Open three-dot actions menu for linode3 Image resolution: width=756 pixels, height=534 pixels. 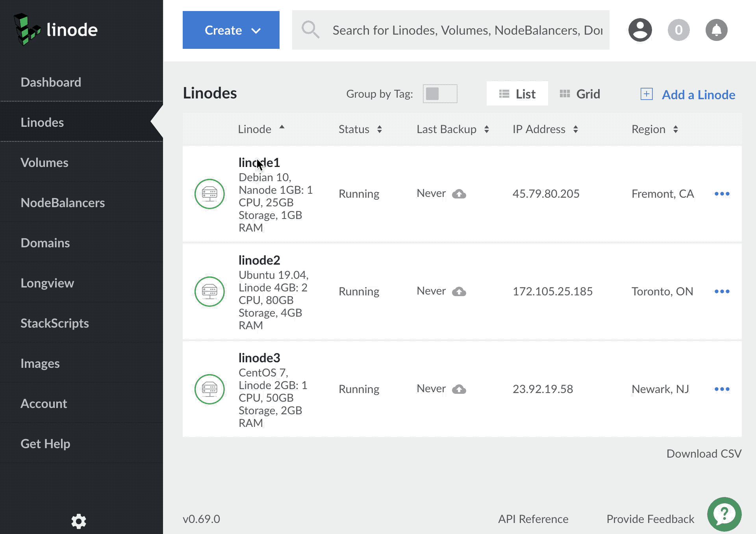point(722,389)
